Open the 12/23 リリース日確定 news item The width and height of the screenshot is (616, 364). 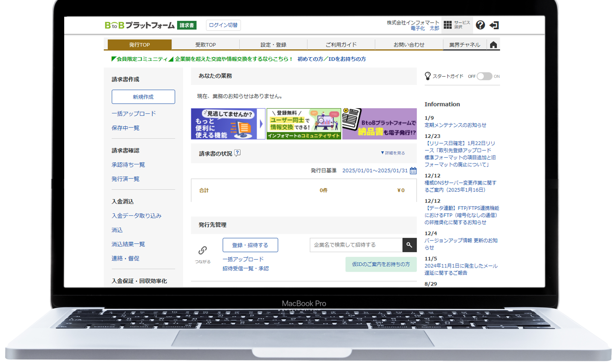coord(460,154)
